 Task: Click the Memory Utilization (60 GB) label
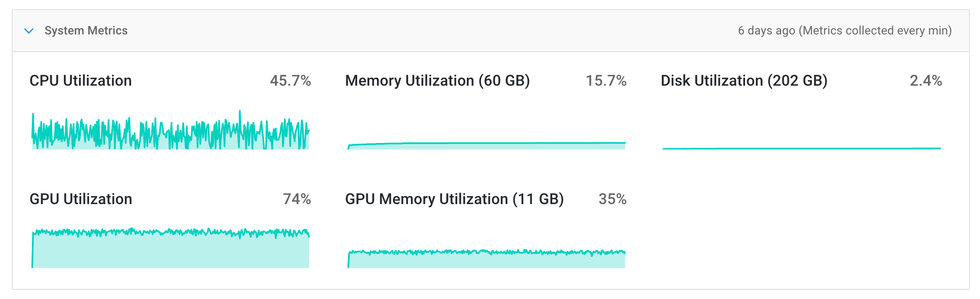(x=437, y=81)
